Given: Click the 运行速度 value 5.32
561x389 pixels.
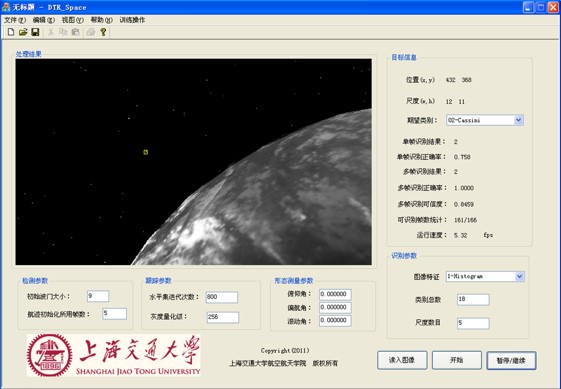Looking at the screenshot, I should 460,235.
